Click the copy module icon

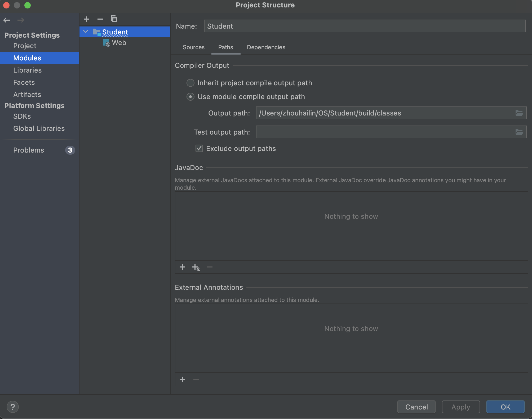coord(114,19)
